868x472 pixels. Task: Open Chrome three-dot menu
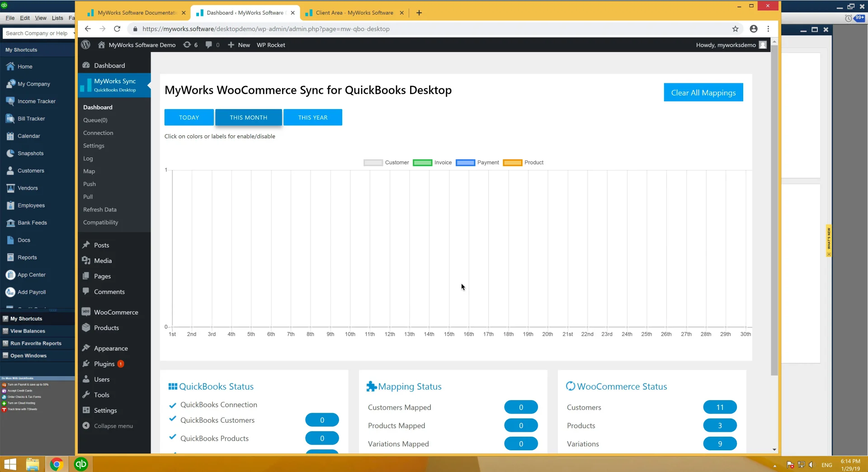click(768, 29)
